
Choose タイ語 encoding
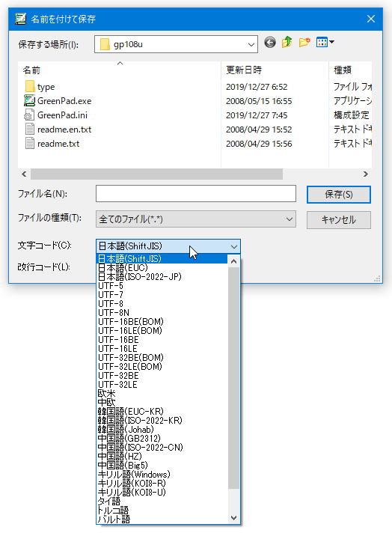pyautogui.click(x=162, y=502)
